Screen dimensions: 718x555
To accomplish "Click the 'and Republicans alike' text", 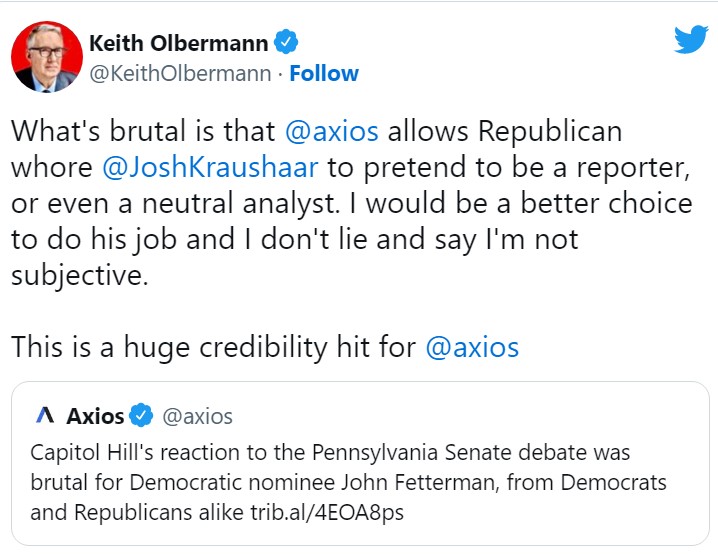I will coord(136,512).
